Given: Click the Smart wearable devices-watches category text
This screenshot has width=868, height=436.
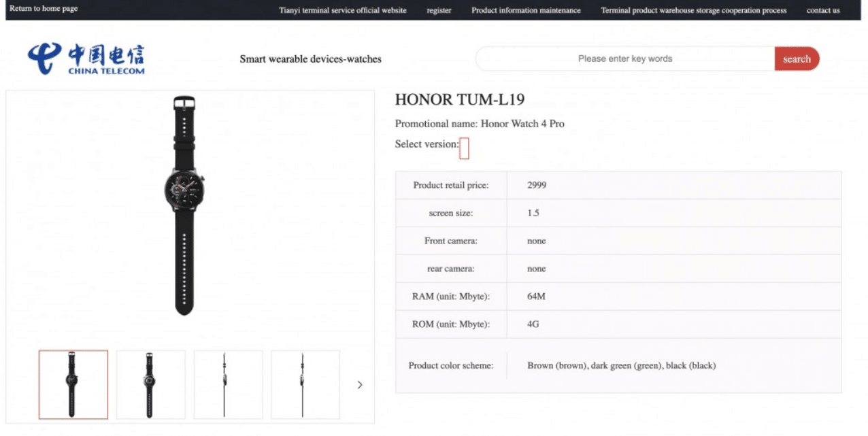Looking at the screenshot, I should tap(311, 59).
